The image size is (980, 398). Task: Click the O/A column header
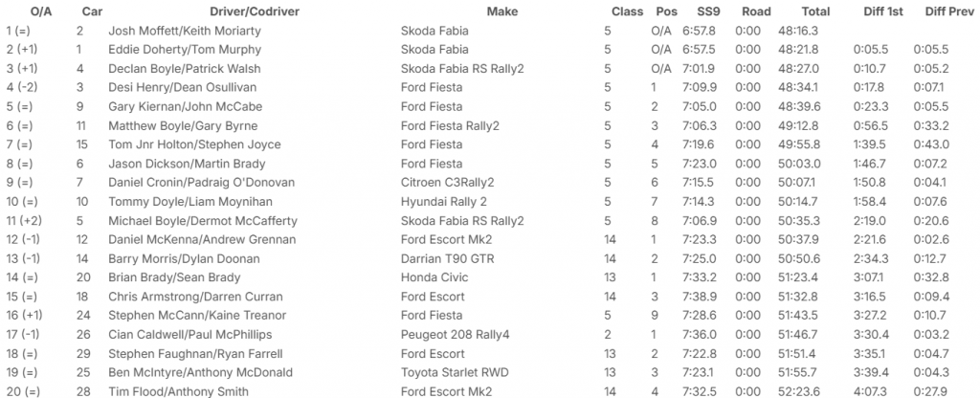(x=28, y=11)
